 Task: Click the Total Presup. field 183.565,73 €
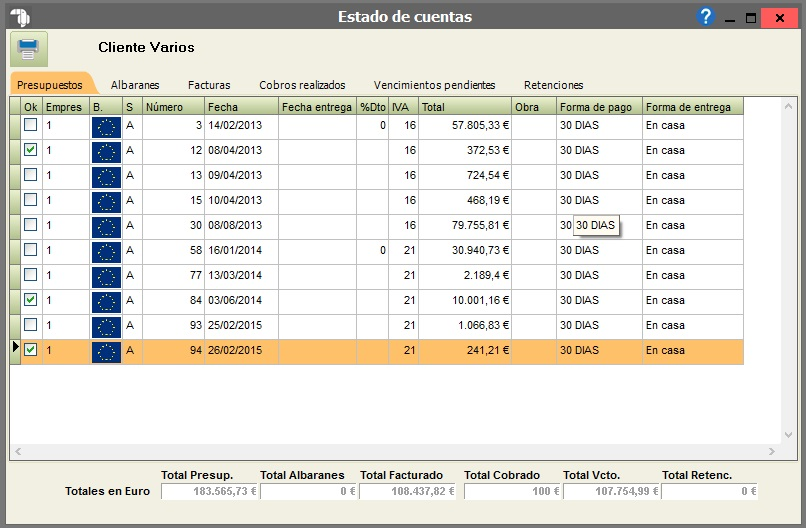(210, 491)
